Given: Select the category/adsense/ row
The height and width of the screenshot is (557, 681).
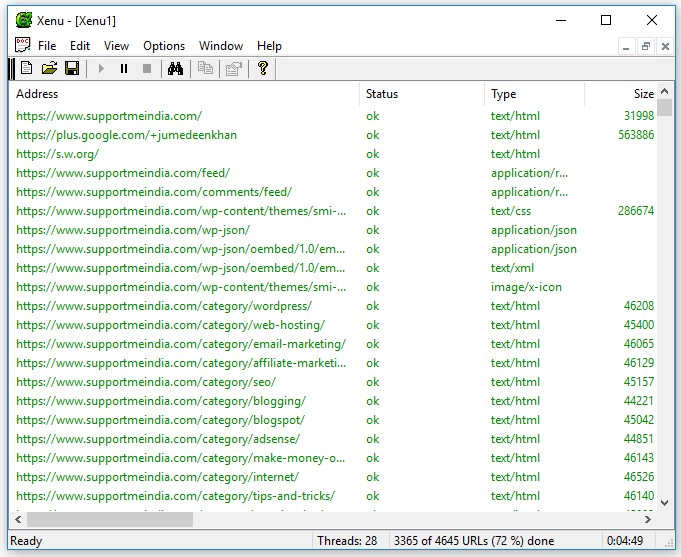Looking at the screenshot, I should [x=333, y=439].
